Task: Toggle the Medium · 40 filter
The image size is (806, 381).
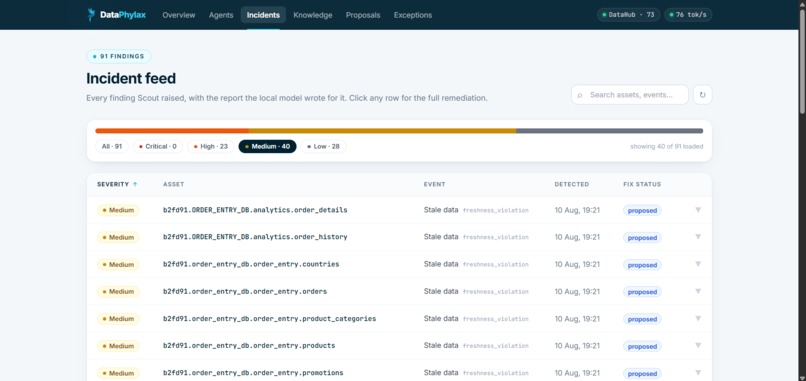Action: tap(267, 147)
